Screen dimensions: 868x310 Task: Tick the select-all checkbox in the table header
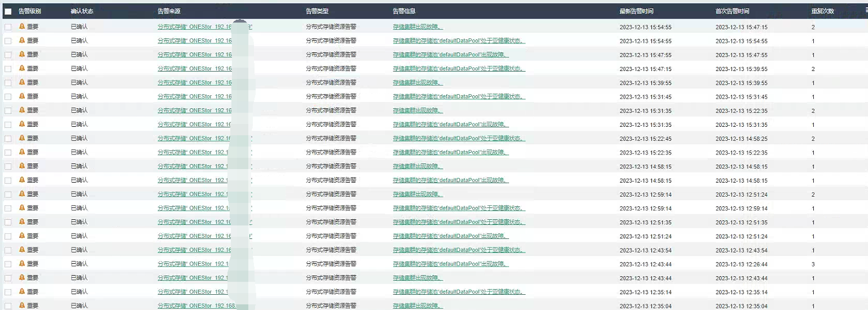8,11
